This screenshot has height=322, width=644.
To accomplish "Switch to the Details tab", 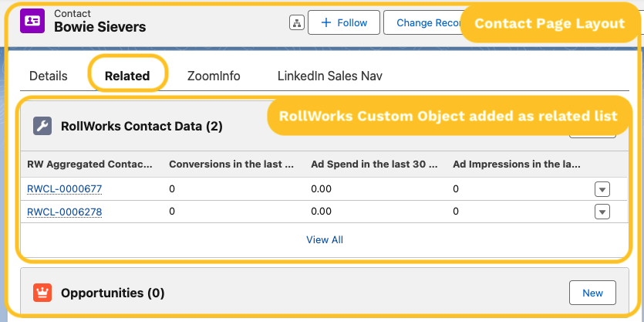I will (x=48, y=76).
